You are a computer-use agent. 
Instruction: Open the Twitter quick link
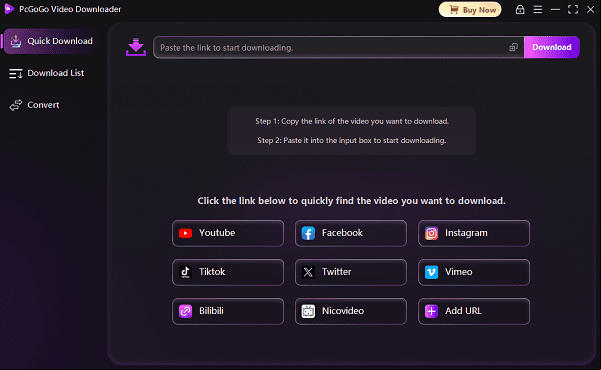tap(351, 272)
